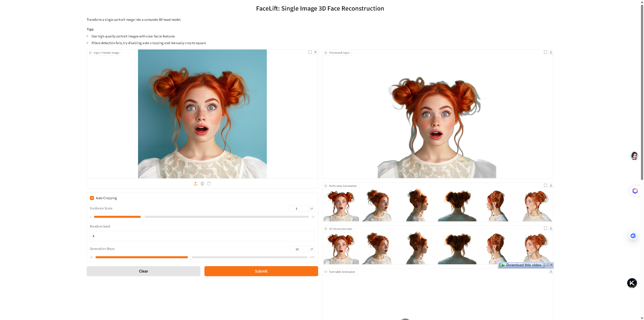View Processed Input in fullscreen
The height and width of the screenshot is (320, 644).
pos(546,52)
